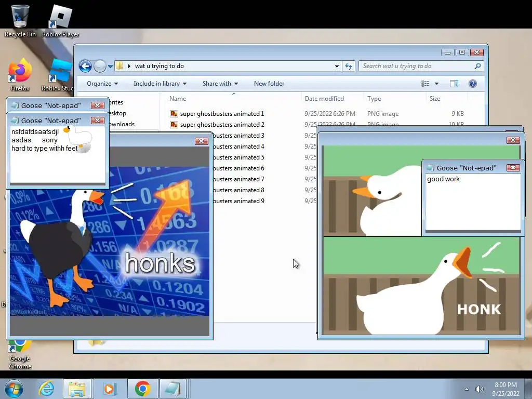
Task: Select 'super ghostbusters animated 2' file
Action: coord(222,125)
